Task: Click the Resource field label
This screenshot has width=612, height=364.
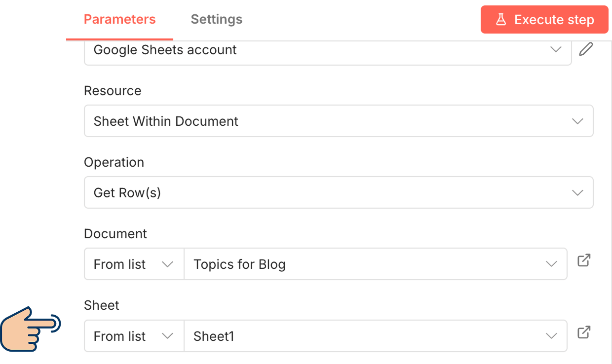Action: 113,91
